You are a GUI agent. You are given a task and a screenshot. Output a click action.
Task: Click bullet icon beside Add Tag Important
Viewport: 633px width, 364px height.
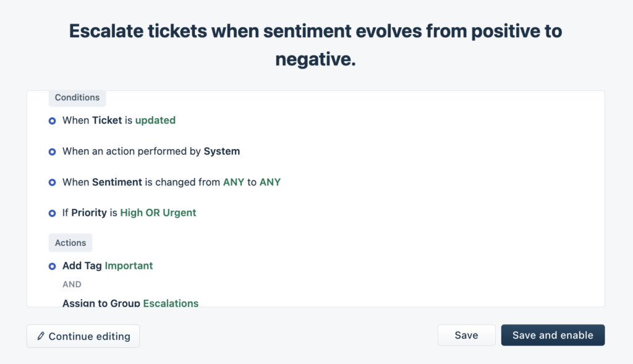pyautogui.click(x=52, y=266)
